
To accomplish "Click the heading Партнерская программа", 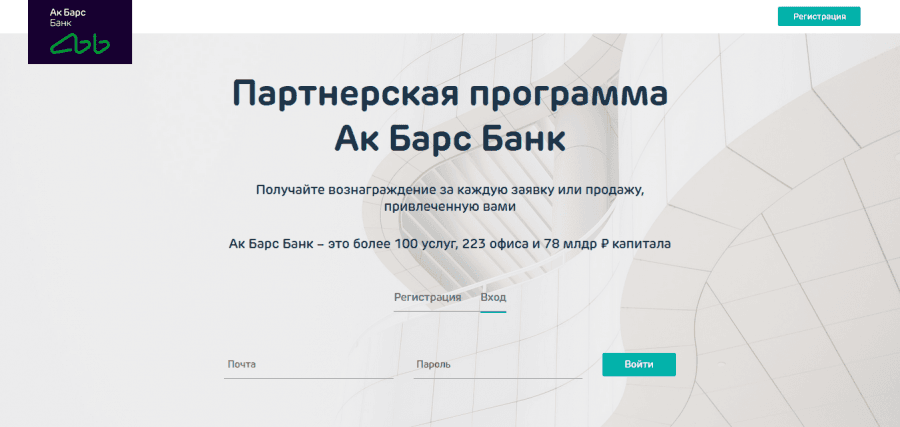I will (x=450, y=95).
